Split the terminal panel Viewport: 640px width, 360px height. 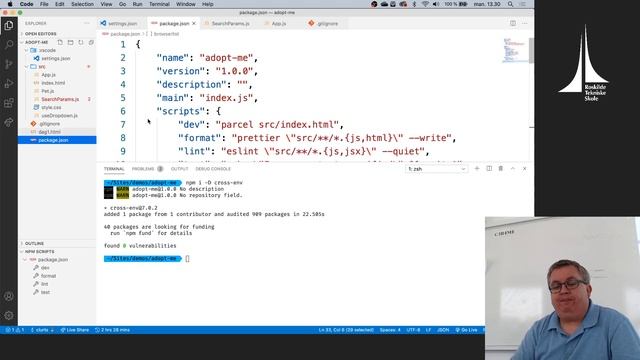pos(489,169)
